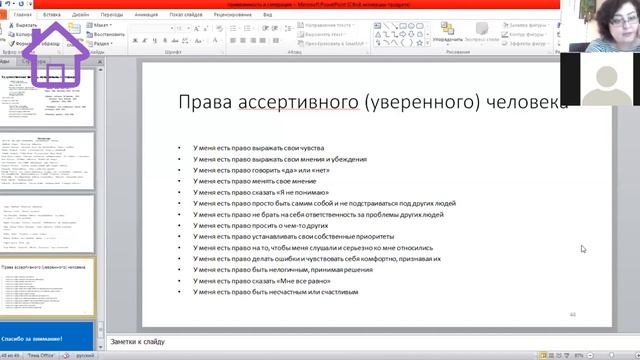Viewport: 640px width, 360px height.
Task: Open Выровнять текст dropdown
Action: [x=321, y=34]
